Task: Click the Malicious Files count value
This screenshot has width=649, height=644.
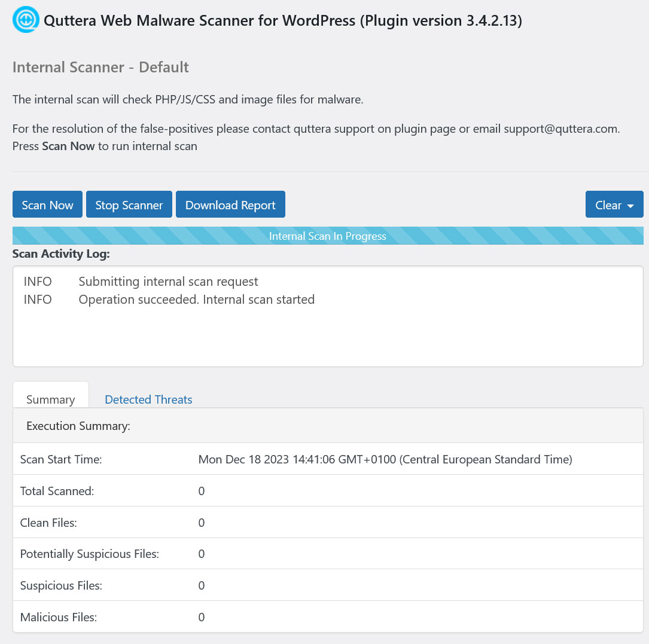Action: 201,617
